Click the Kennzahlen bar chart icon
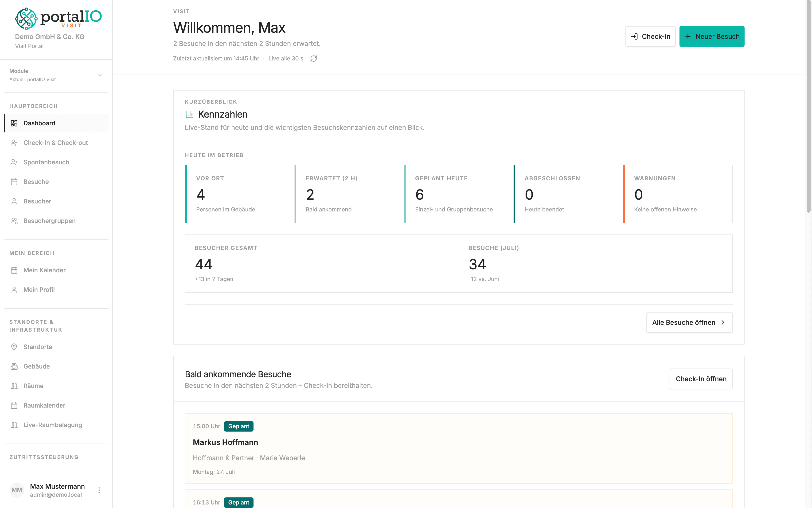The image size is (812, 508). click(x=189, y=114)
